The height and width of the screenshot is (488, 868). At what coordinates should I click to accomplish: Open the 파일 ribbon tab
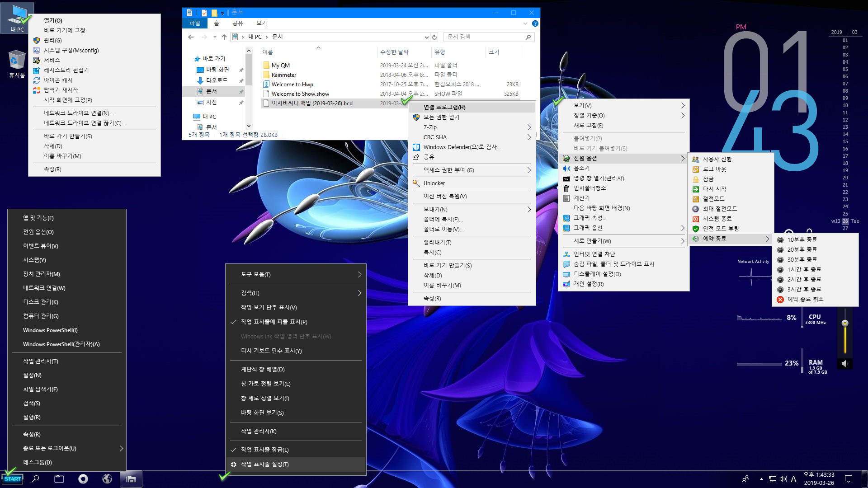point(195,23)
